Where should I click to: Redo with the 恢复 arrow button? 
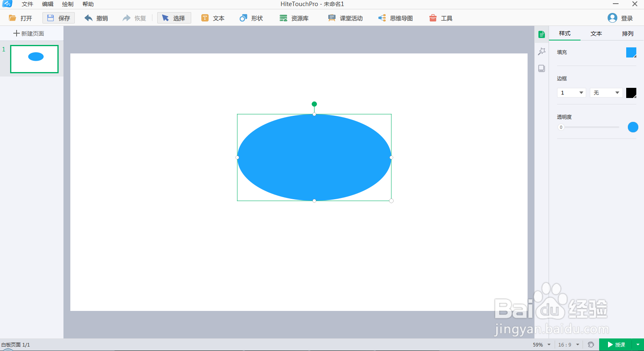[x=134, y=18]
